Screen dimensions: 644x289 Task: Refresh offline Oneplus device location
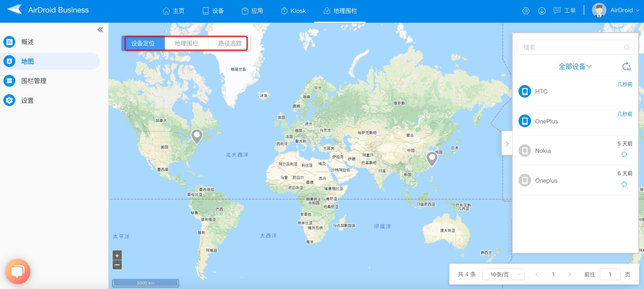(624, 184)
